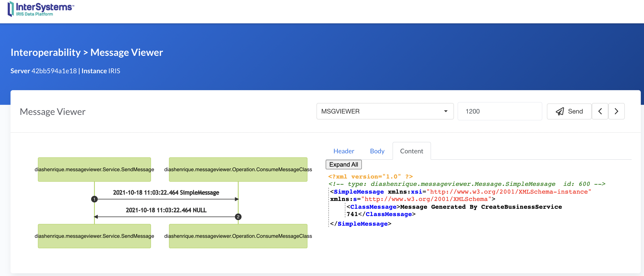Go to previous message with left chevron
The width and height of the screenshot is (644, 276).
pyautogui.click(x=600, y=111)
